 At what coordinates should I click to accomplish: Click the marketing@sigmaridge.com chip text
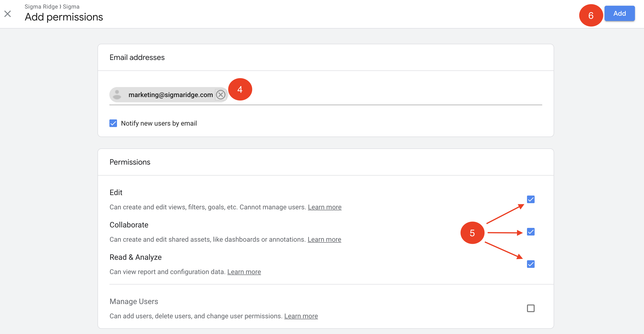(x=171, y=95)
